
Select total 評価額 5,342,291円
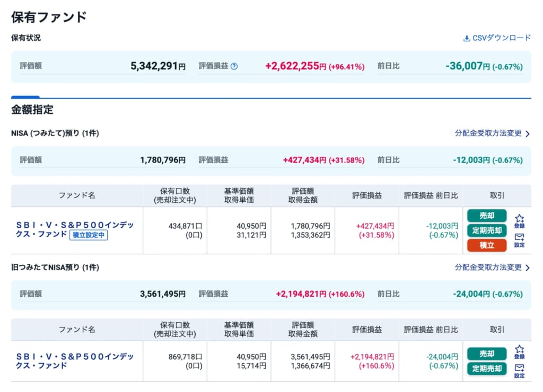(x=158, y=66)
